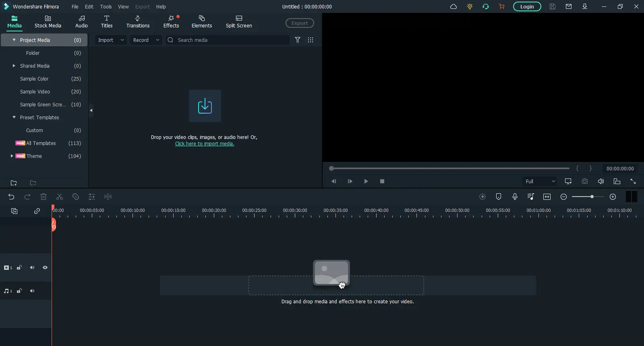
Task: Click the add marker shield icon
Action: click(499, 197)
